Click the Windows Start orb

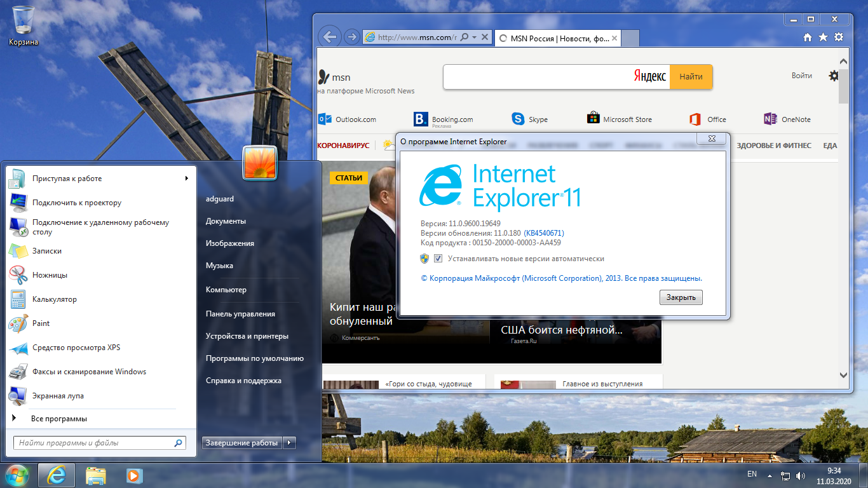[17, 475]
